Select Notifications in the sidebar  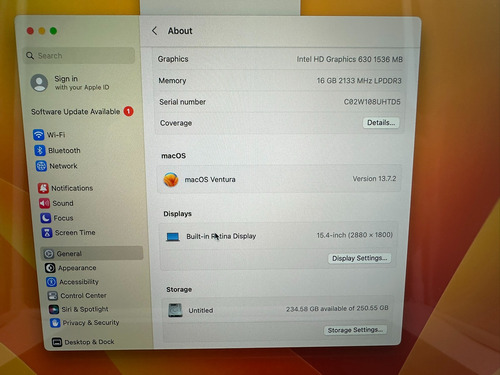click(x=65, y=188)
